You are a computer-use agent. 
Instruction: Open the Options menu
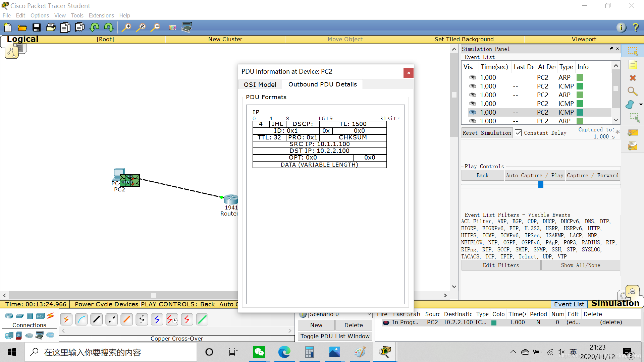40,15
